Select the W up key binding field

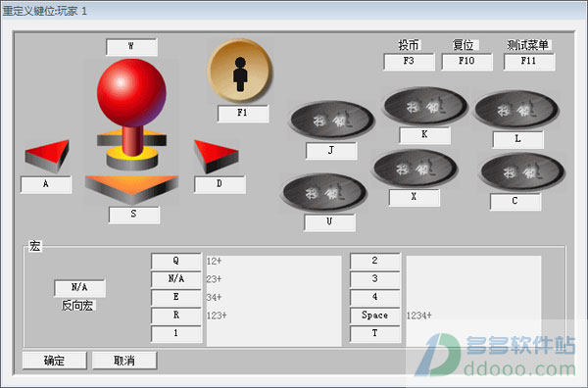pyautogui.click(x=131, y=47)
